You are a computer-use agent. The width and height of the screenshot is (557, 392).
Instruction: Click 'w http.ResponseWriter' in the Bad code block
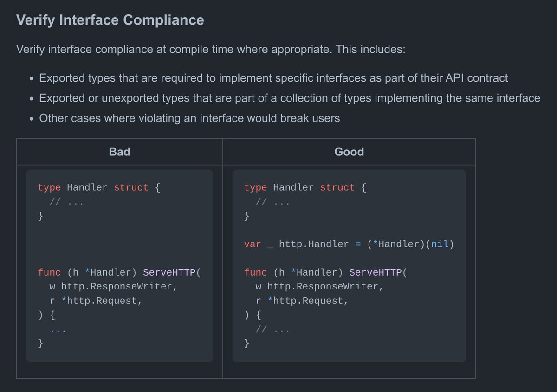pos(113,286)
